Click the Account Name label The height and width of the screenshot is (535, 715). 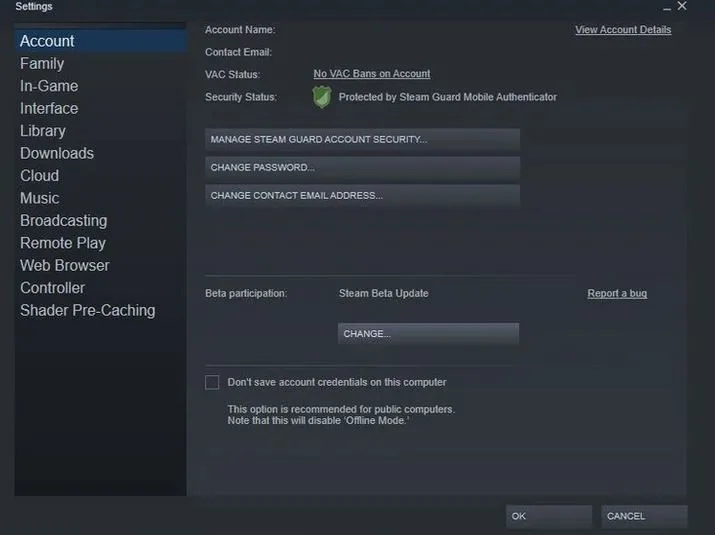point(240,30)
